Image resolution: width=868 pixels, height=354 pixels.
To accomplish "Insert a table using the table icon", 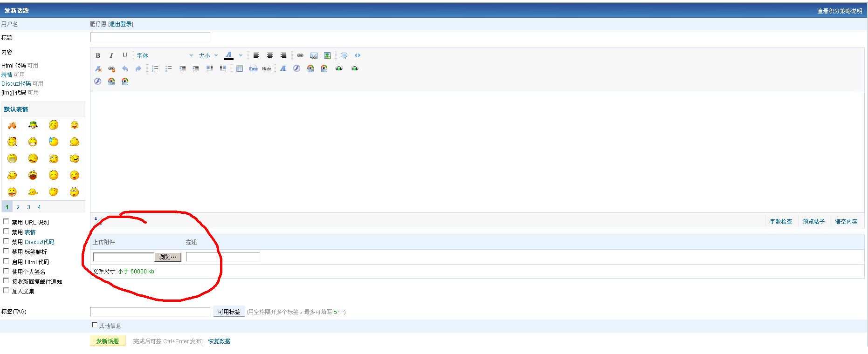I will [240, 68].
